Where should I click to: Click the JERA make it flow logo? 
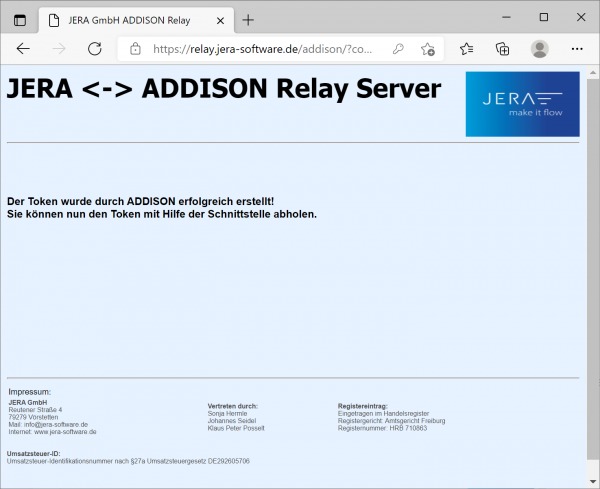click(x=522, y=104)
